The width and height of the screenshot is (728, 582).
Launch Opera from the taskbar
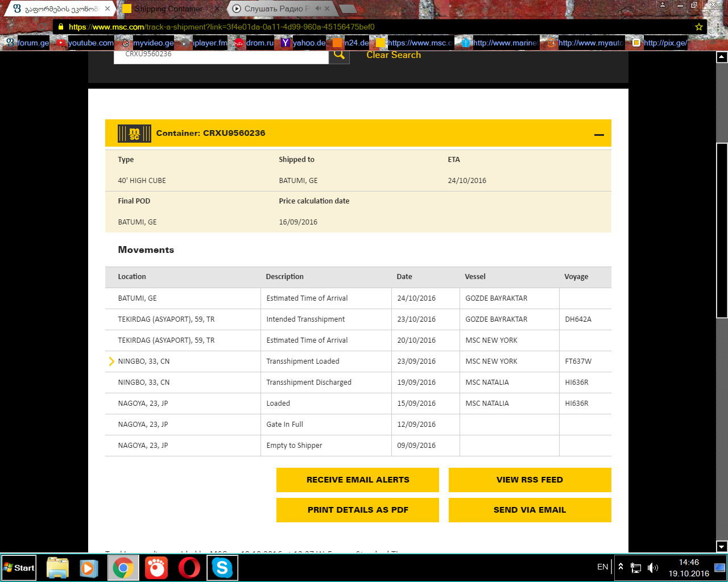[x=189, y=568]
